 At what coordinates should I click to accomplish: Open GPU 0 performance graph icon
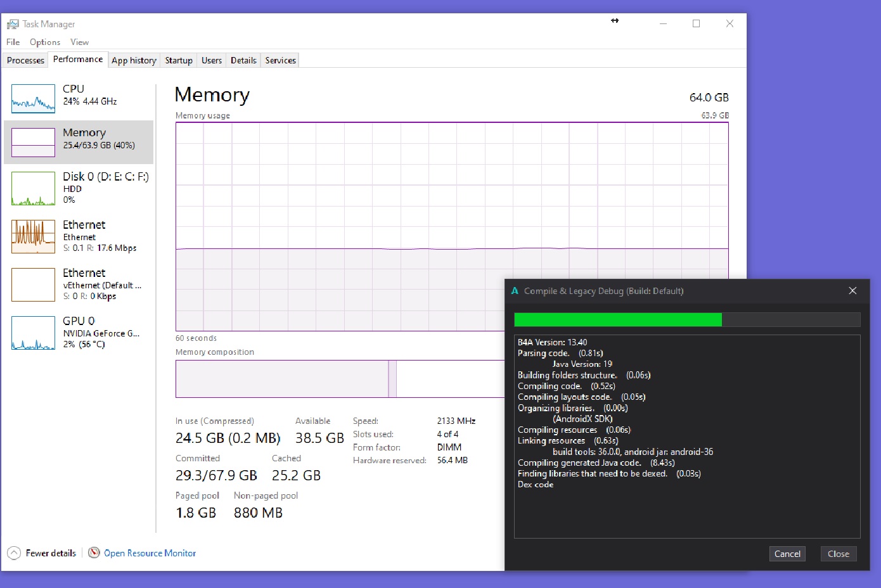(x=33, y=333)
